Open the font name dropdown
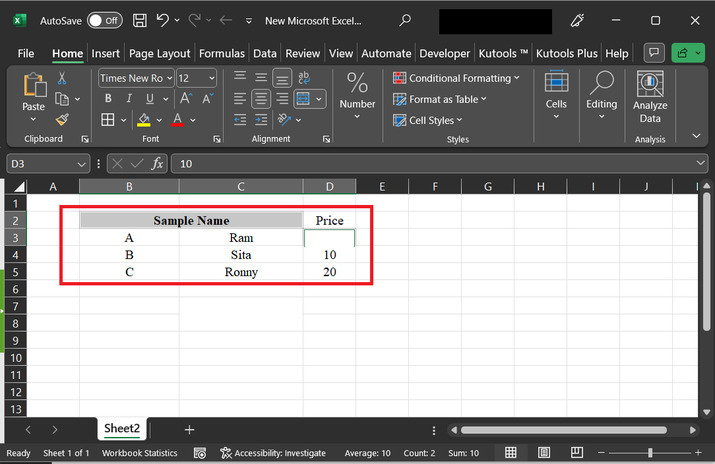The height and width of the screenshot is (464, 715). click(x=169, y=78)
